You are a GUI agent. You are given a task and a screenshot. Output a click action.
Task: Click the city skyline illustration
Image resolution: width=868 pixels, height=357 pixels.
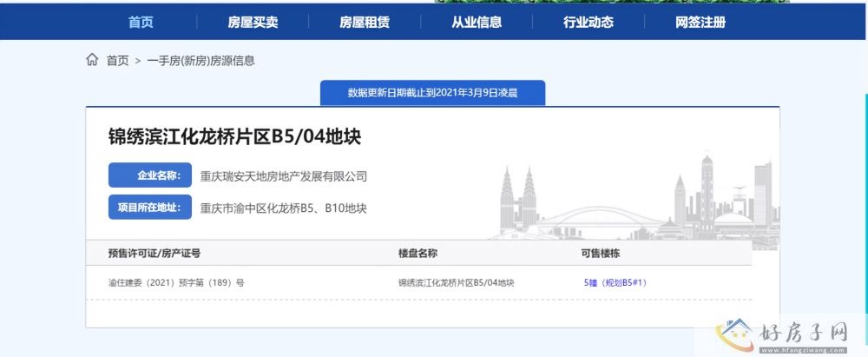[634, 200]
